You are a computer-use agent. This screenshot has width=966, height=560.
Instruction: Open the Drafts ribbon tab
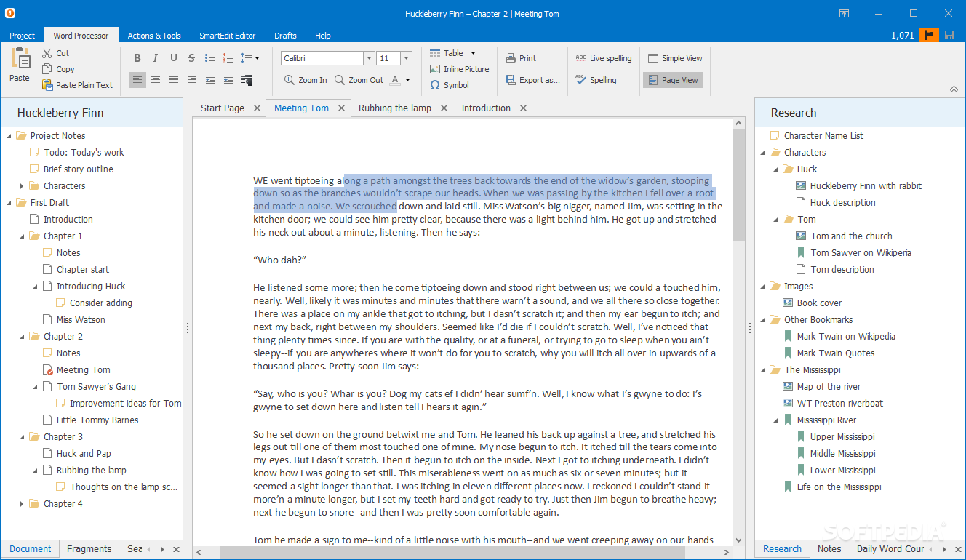[285, 36]
